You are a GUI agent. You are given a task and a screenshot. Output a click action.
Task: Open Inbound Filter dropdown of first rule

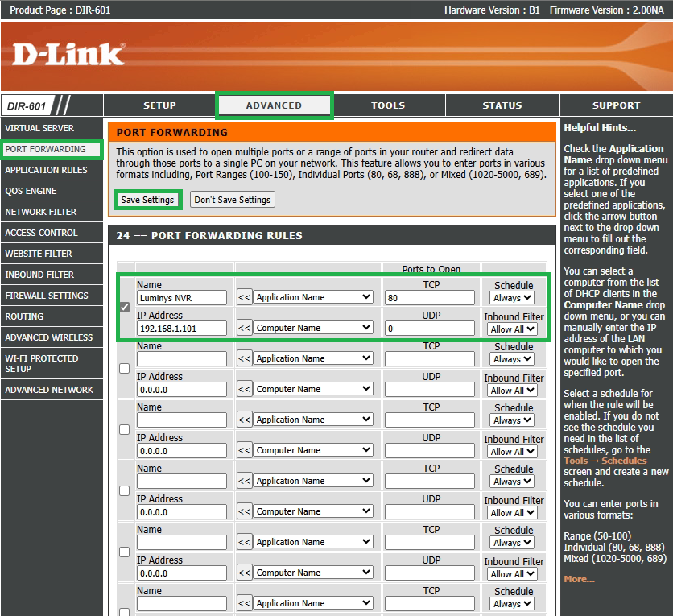pos(513,329)
